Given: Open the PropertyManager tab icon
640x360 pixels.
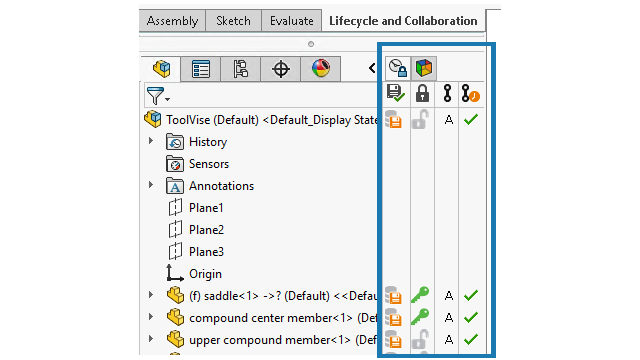Looking at the screenshot, I should (200, 69).
